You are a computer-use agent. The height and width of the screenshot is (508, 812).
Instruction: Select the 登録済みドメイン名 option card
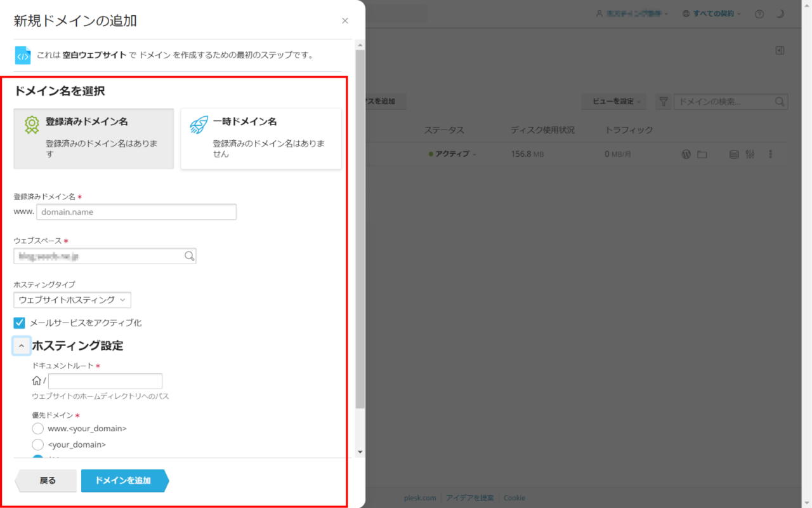93,138
